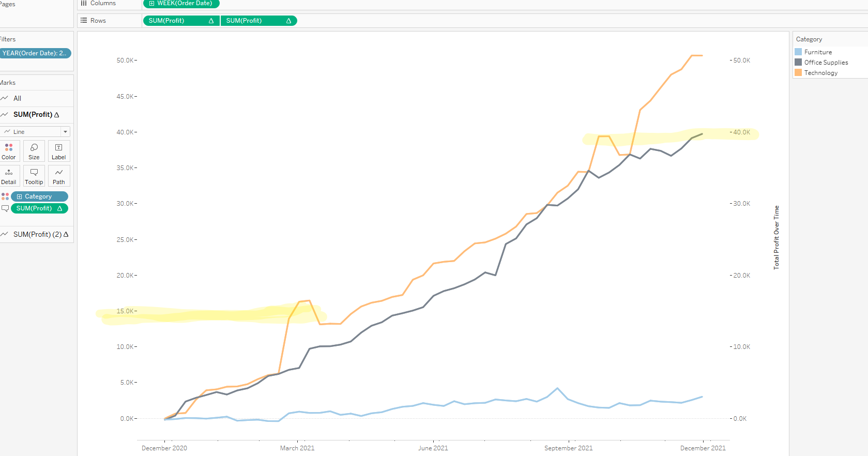Open the Path marks card
The image size is (868, 456).
(58, 176)
